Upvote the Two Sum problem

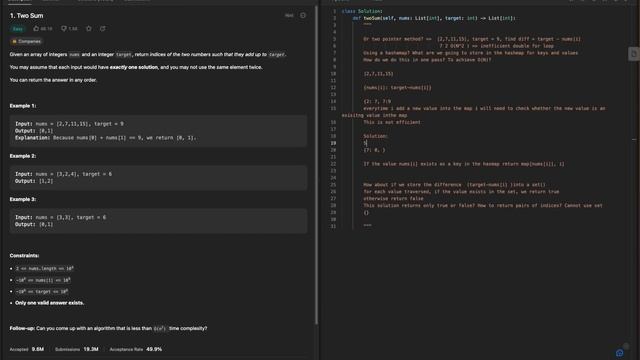(x=42, y=29)
